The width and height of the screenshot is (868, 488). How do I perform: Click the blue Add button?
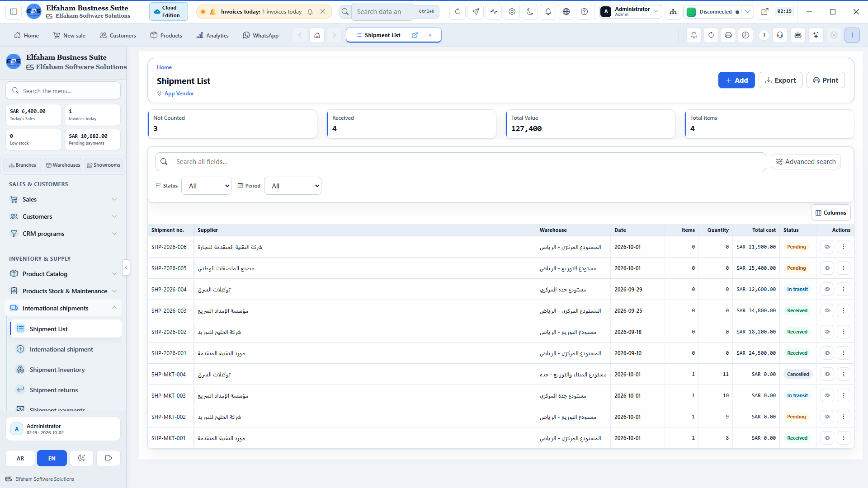[x=736, y=80]
